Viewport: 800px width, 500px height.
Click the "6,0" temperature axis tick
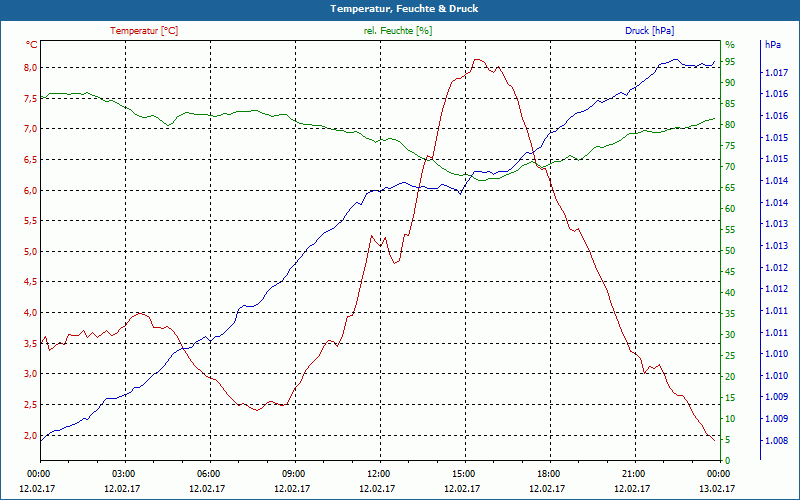30,190
